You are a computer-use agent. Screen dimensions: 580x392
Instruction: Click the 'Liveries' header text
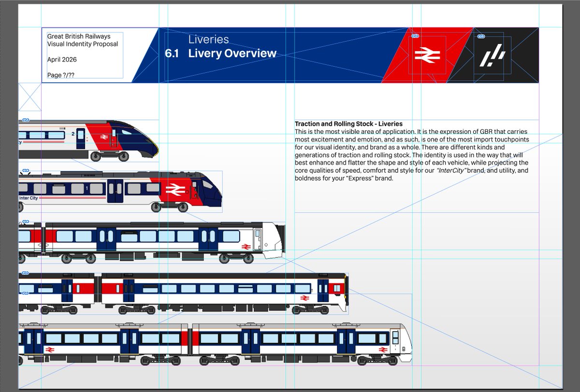pyautogui.click(x=208, y=40)
